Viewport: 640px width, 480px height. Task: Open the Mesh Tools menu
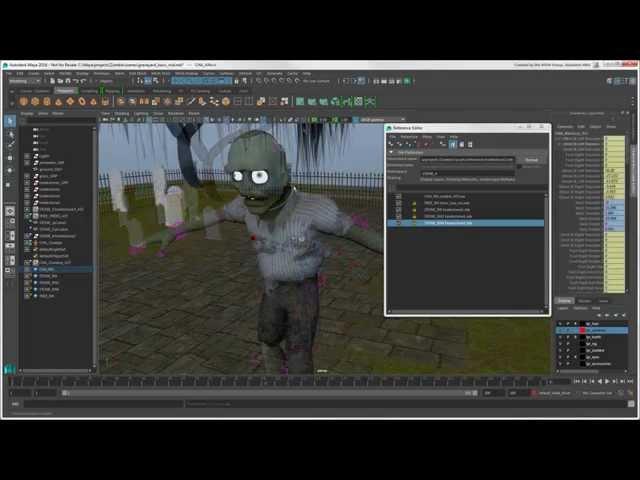[x=161, y=73]
